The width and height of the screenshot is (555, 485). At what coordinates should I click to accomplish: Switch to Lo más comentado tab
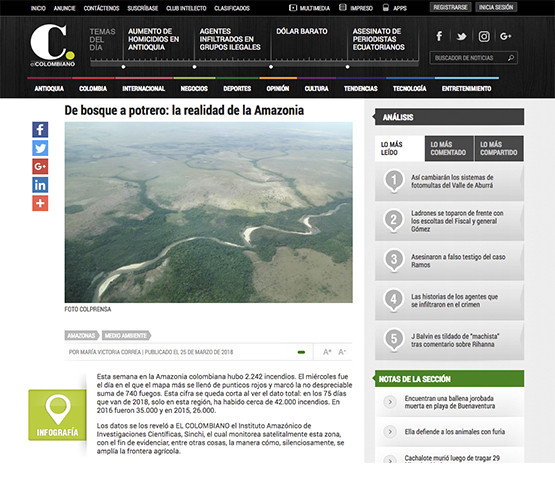click(x=449, y=149)
